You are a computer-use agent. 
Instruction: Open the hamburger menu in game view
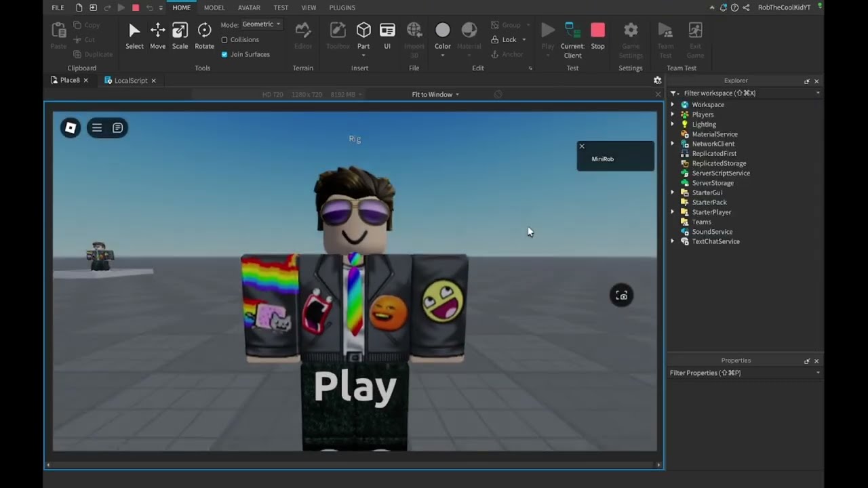[x=97, y=127]
